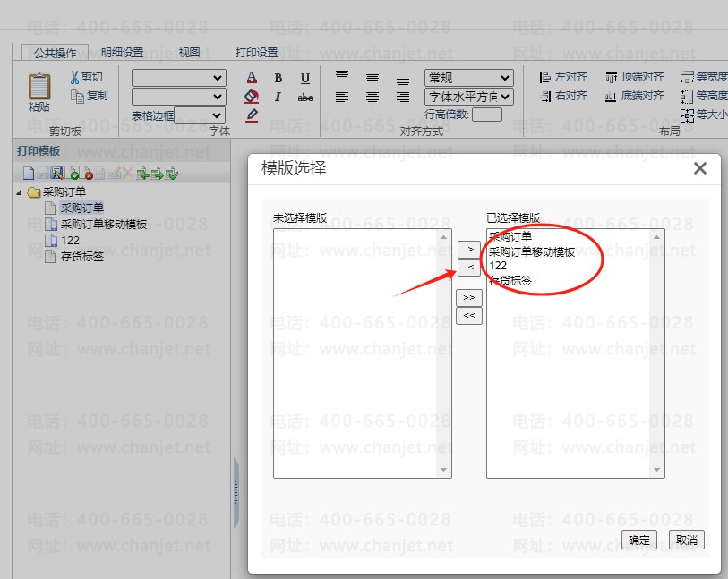
Task: Toggle underline formatting with U
Action: click(305, 79)
